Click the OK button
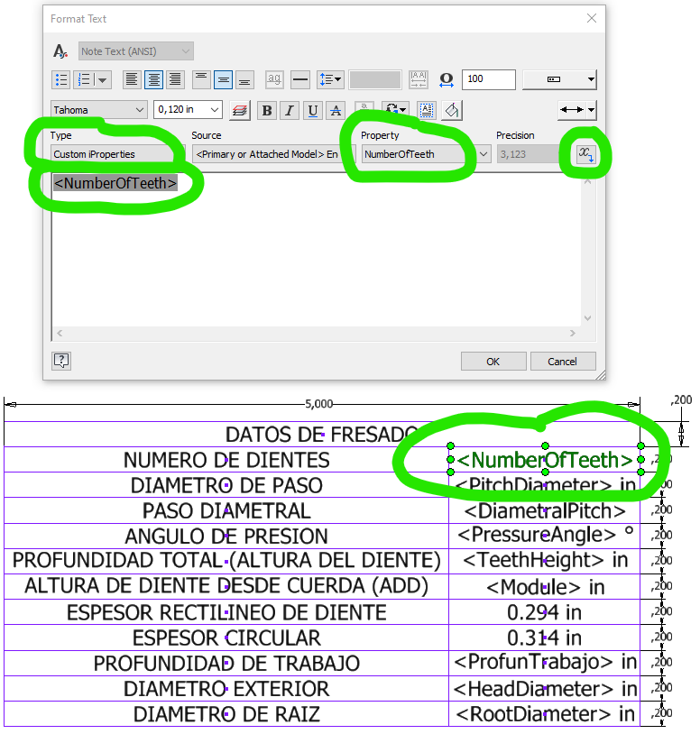700x734 pixels. click(493, 362)
